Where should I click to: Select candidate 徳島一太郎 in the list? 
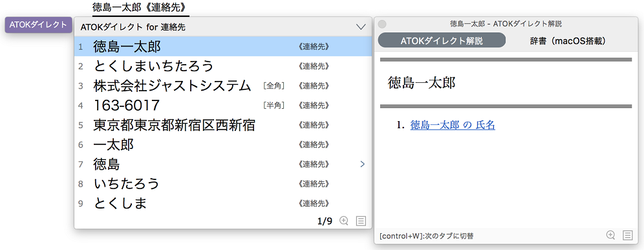(x=223, y=47)
